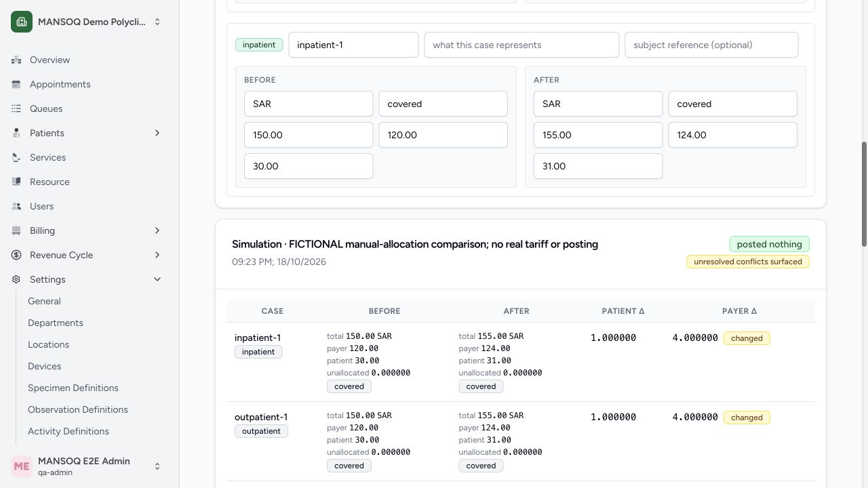Screen dimensions: 868x488
Task: Click the AFTER total field 155.00
Action: point(598,135)
